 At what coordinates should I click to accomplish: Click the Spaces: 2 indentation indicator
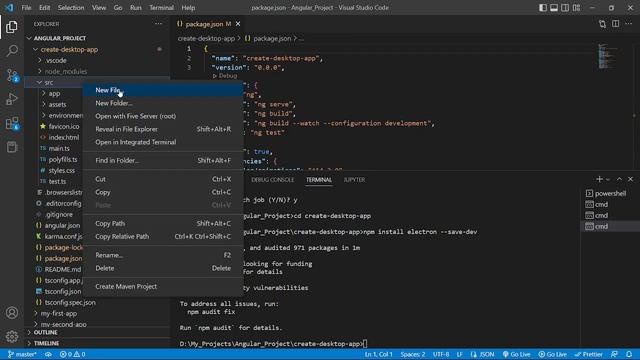coord(413,354)
